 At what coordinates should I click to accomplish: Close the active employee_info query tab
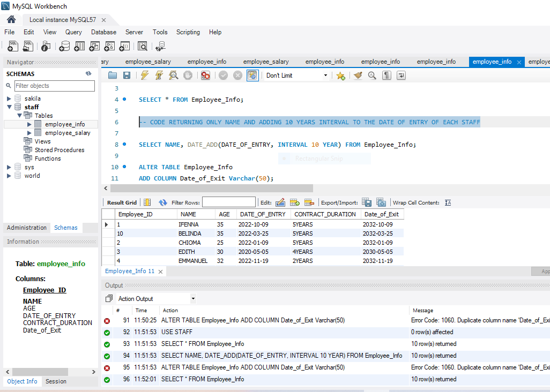(519, 62)
